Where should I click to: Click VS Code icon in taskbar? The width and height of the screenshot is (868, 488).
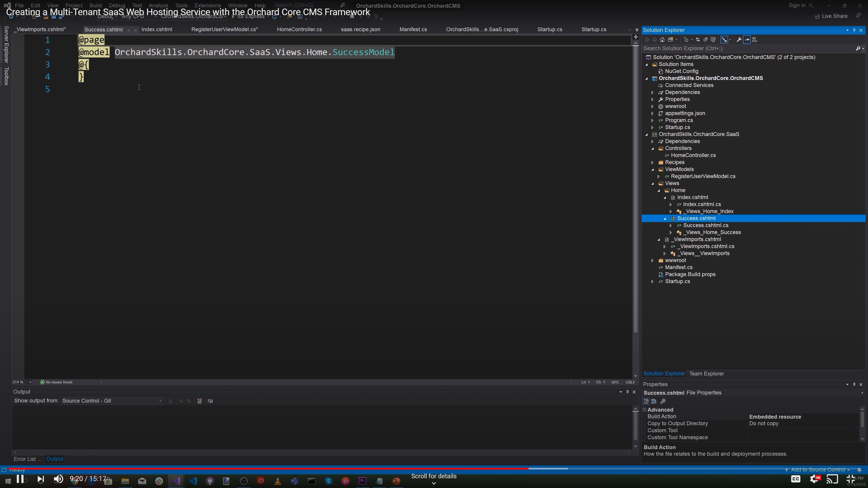point(193,481)
